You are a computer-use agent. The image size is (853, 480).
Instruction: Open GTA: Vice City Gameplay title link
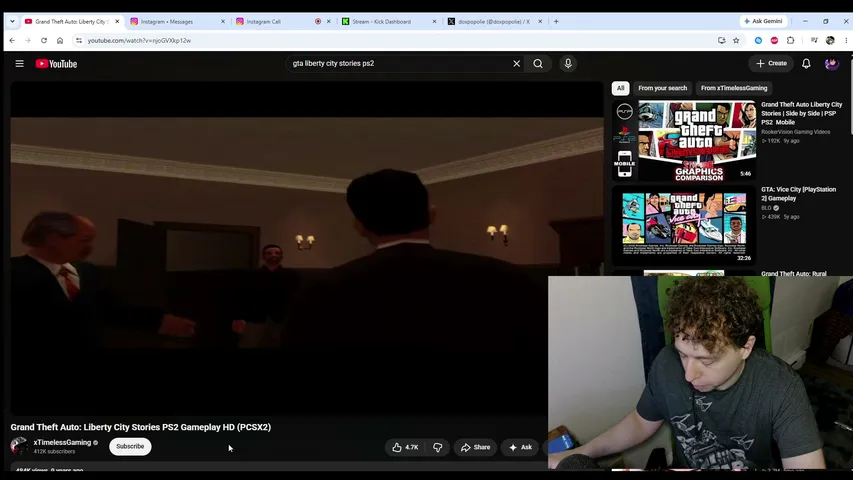tap(799, 194)
